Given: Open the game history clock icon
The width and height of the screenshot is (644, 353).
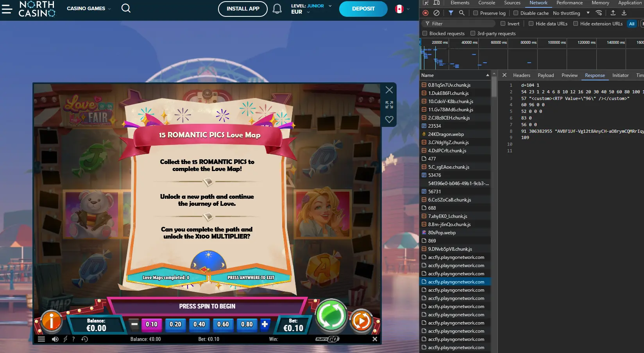Looking at the screenshot, I should point(84,339).
